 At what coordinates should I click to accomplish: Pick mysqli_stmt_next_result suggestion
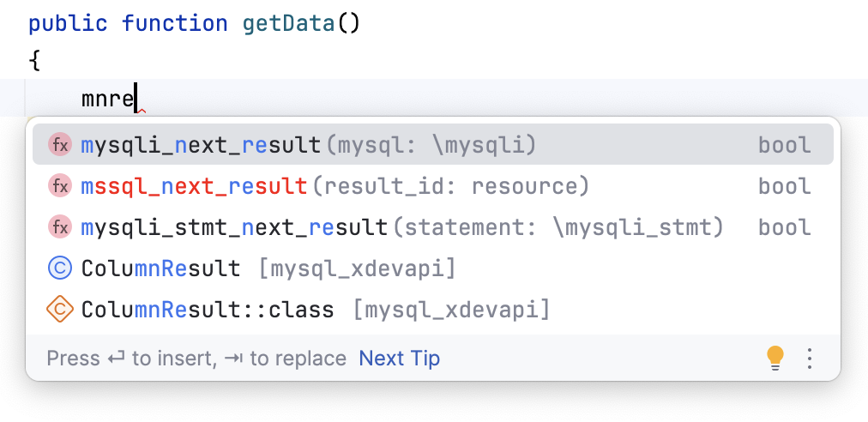[234, 227]
